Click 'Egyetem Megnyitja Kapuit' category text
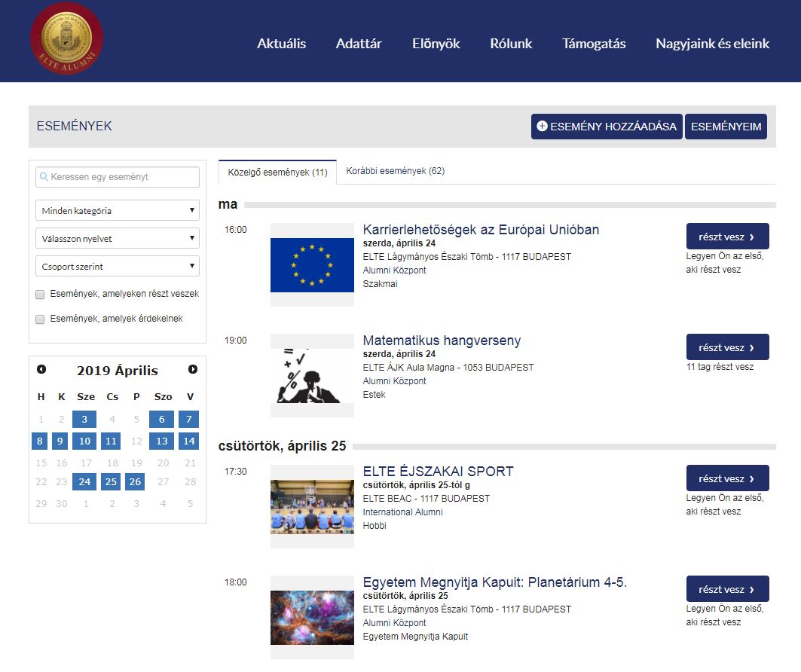This screenshot has width=801, height=672. pos(415,637)
